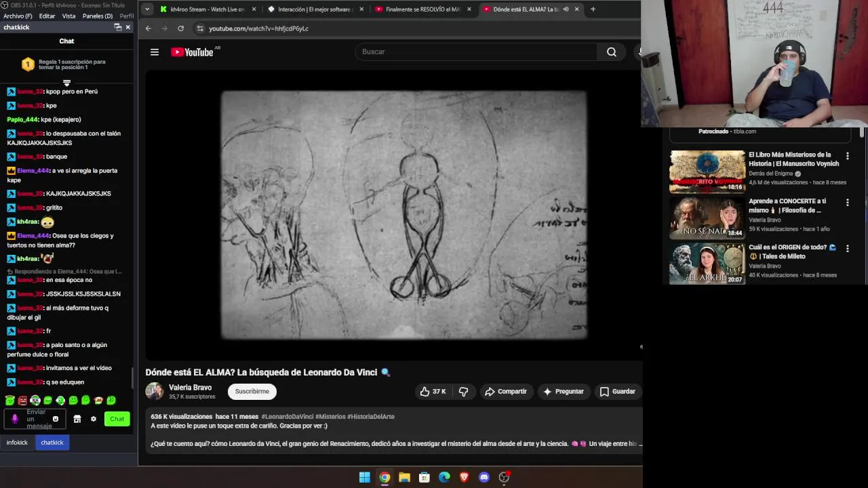The height and width of the screenshot is (488, 868).
Task: Insert the headphones green emote
Action: point(35,401)
